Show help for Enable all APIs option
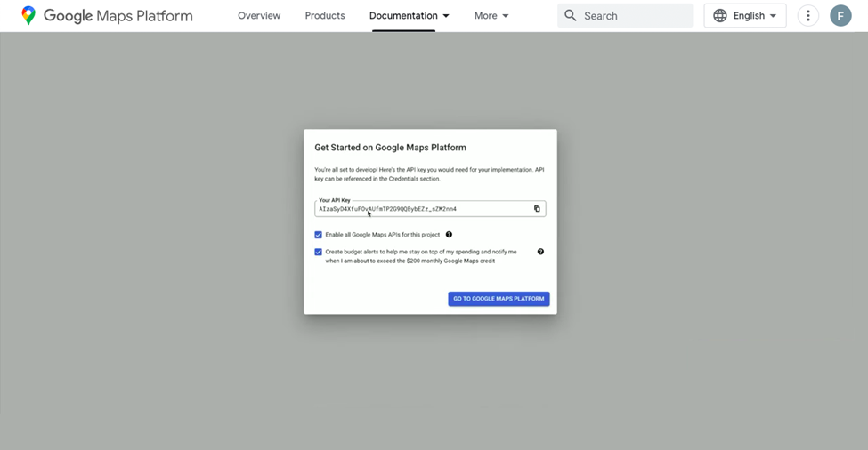Image resolution: width=868 pixels, height=450 pixels. pyautogui.click(x=449, y=235)
